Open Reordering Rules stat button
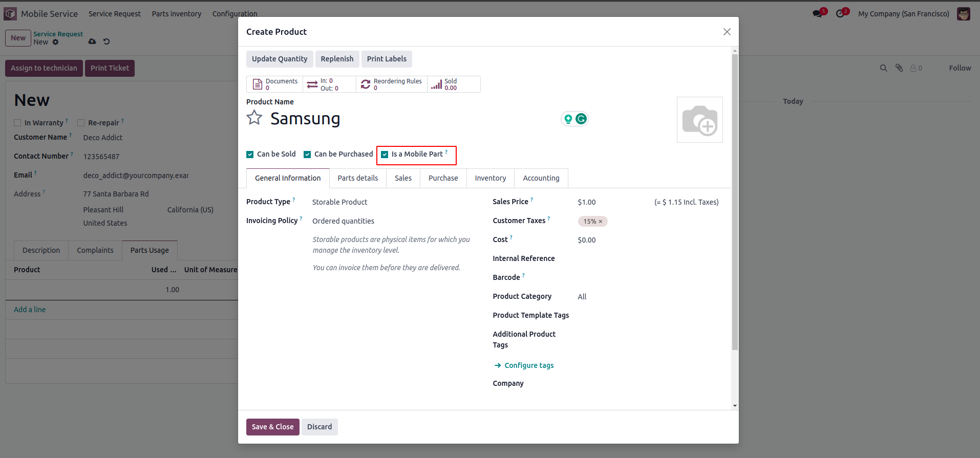Viewport: 980px width, 458px height. pyautogui.click(x=392, y=84)
